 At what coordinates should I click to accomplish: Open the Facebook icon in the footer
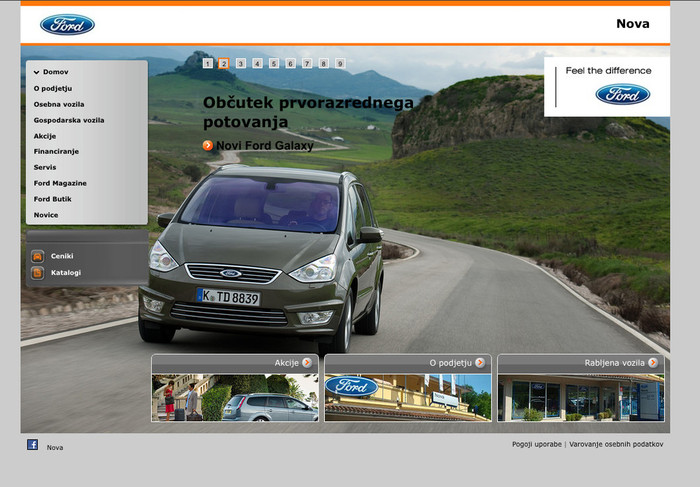(x=32, y=444)
